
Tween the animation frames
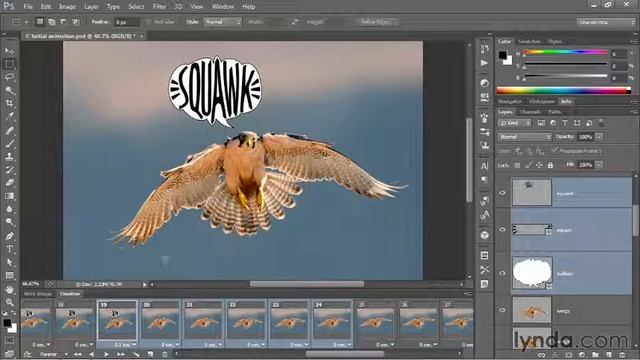tap(136, 354)
